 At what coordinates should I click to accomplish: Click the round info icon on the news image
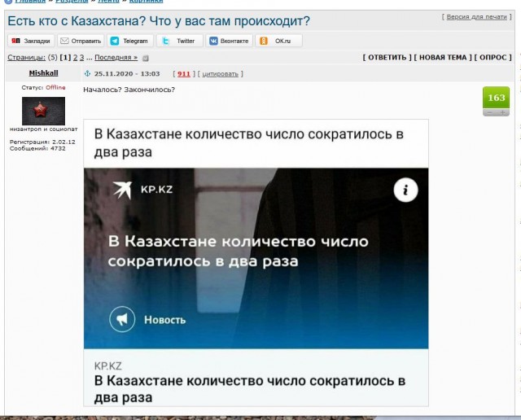tap(405, 190)
